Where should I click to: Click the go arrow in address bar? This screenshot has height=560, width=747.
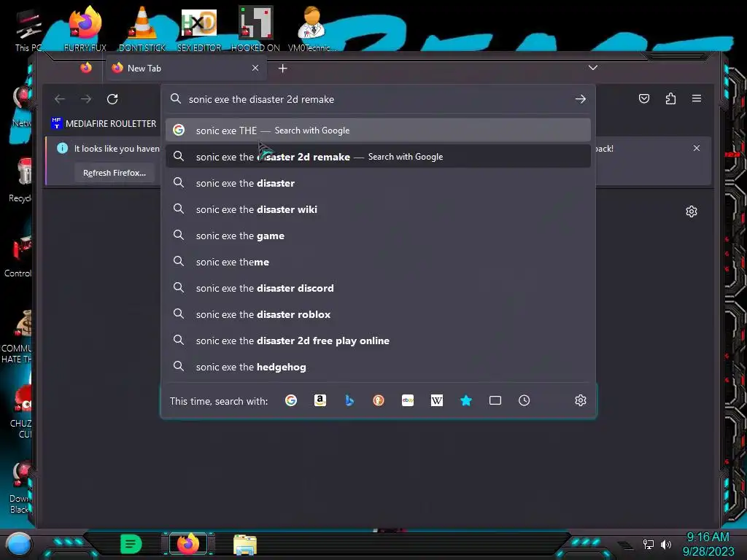tap(580, 99)
